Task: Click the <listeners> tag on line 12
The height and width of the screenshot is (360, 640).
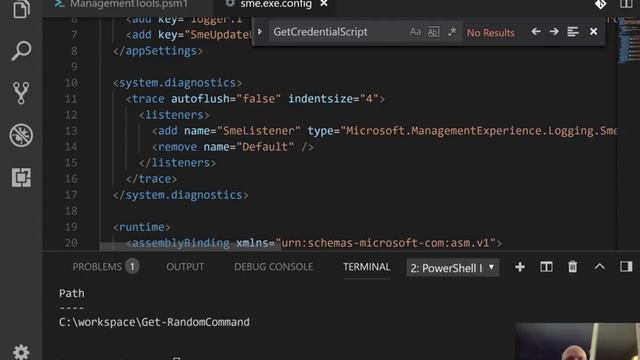Action: (174, 115)
